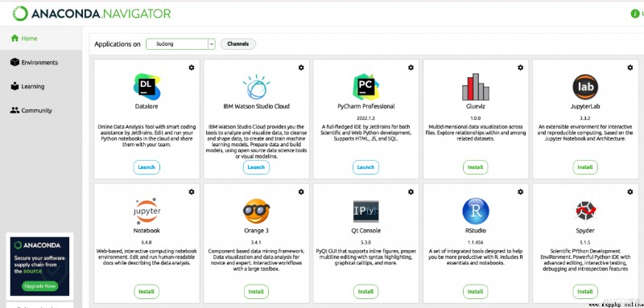Click Upgrade Now in the Anaconda banner
The width and height of the screenshot is (644, 308).
(39, 285)
